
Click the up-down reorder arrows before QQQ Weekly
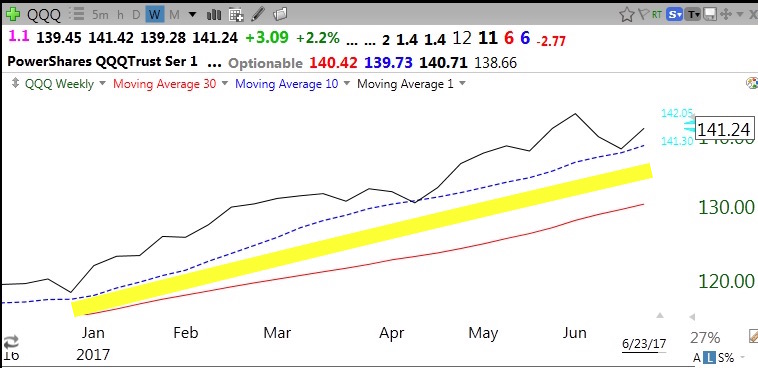15,84
